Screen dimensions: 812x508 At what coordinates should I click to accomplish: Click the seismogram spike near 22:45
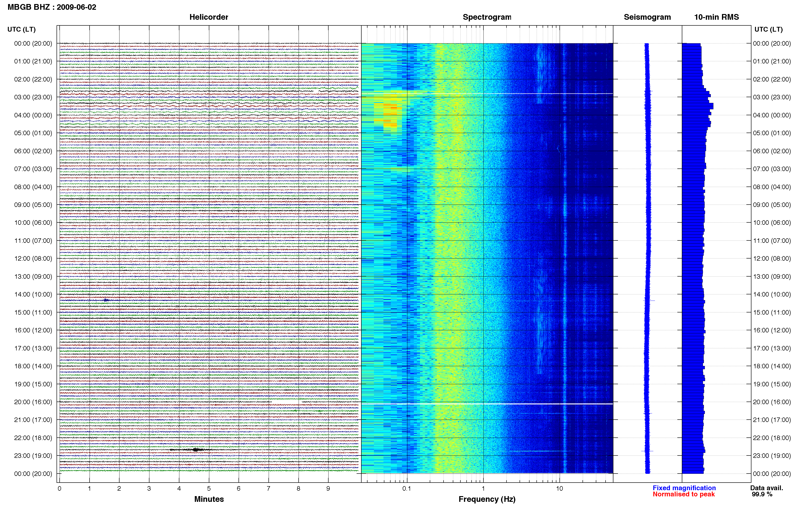[647, 451]
